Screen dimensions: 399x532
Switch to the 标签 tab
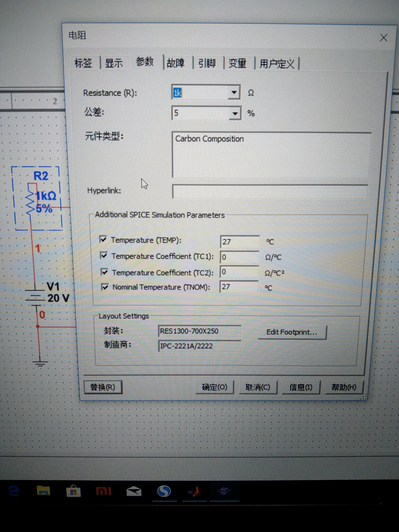(x=83, y=63)
